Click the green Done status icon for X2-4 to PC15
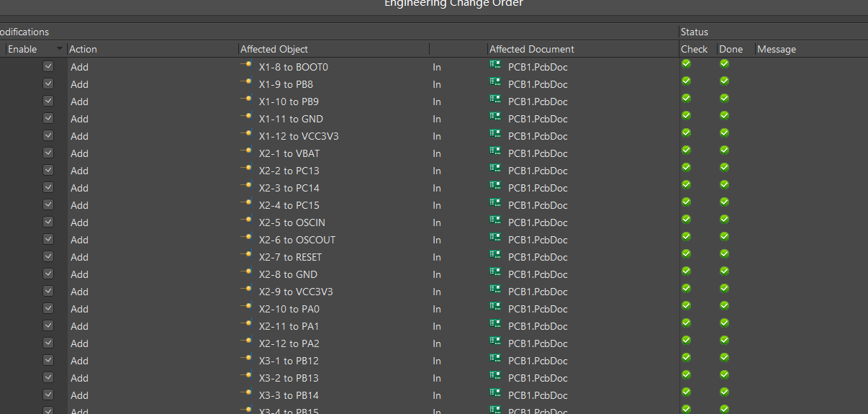 [x=724, y=202]
